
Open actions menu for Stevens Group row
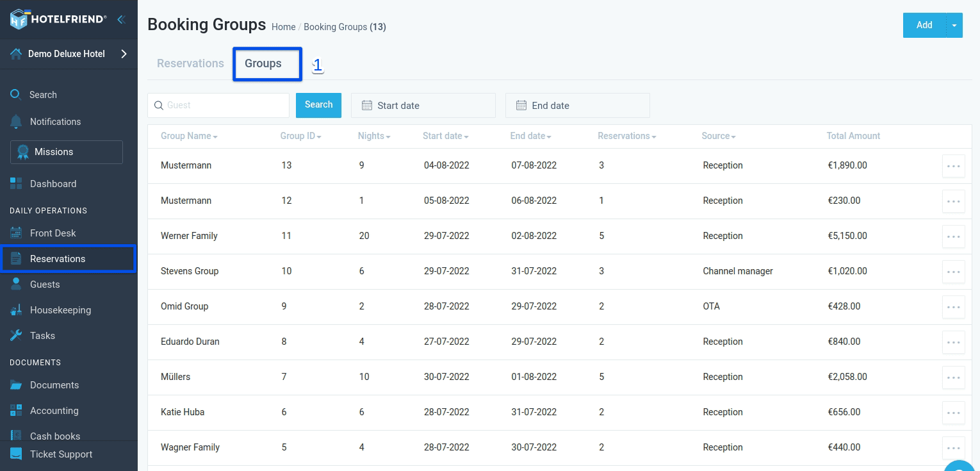pyautogui.click(x=954, y=272)
